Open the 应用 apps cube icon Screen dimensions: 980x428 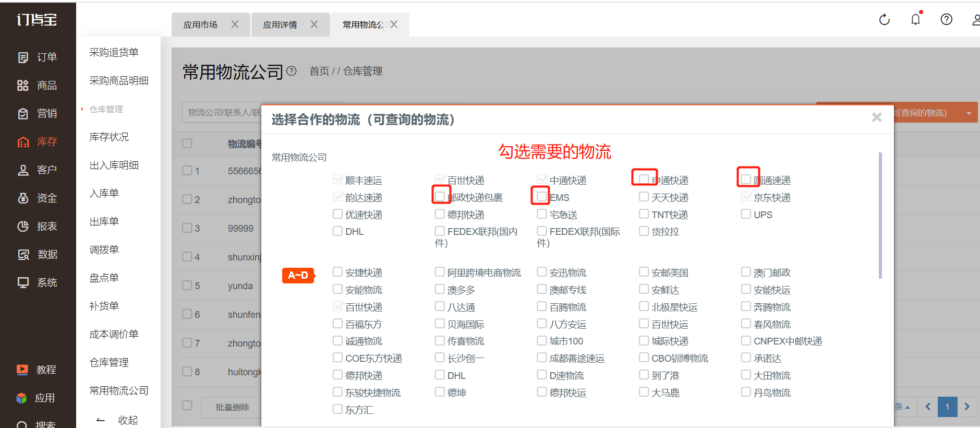point(21,398)
